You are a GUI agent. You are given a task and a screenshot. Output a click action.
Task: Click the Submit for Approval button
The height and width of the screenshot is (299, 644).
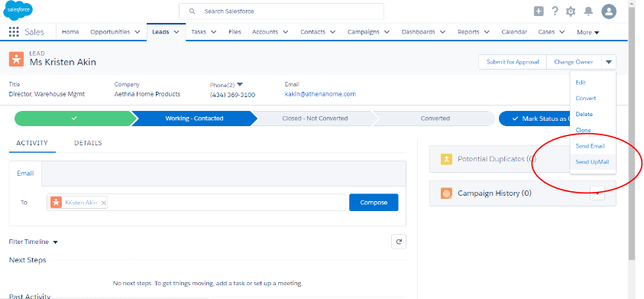coord(513,62)
